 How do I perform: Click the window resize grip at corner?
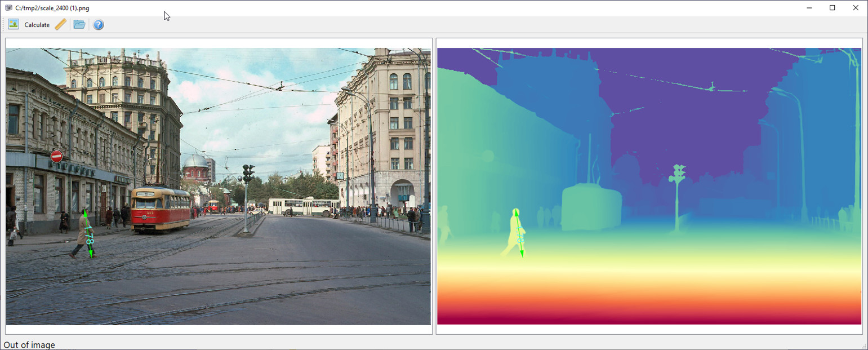(864, 346)
